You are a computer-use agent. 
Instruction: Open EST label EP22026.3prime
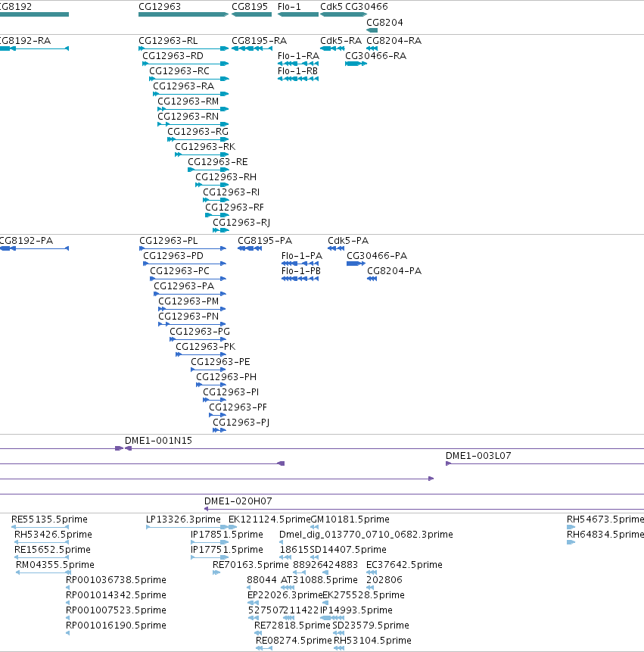[285, 595]
